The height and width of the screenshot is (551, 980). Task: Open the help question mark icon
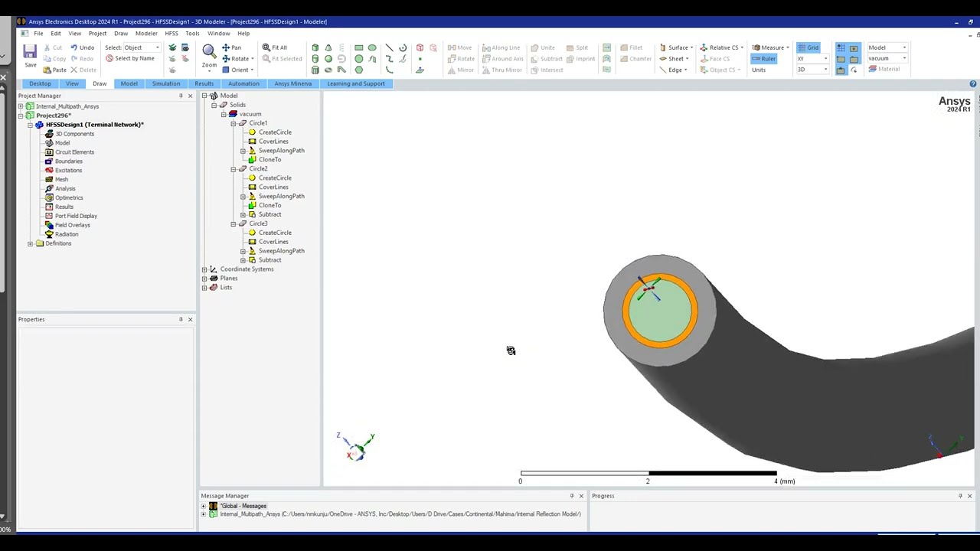(972, 83)
